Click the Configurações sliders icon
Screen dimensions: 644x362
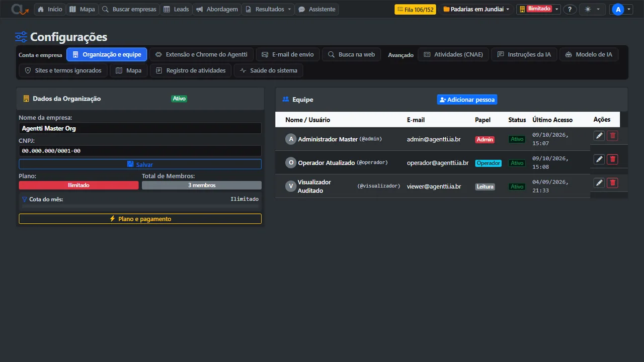click(x=21, y=37)
